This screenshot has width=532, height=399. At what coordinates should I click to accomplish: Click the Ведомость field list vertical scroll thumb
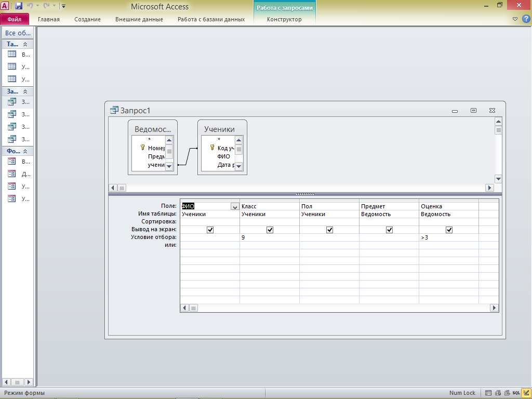(x=169, y=151)
